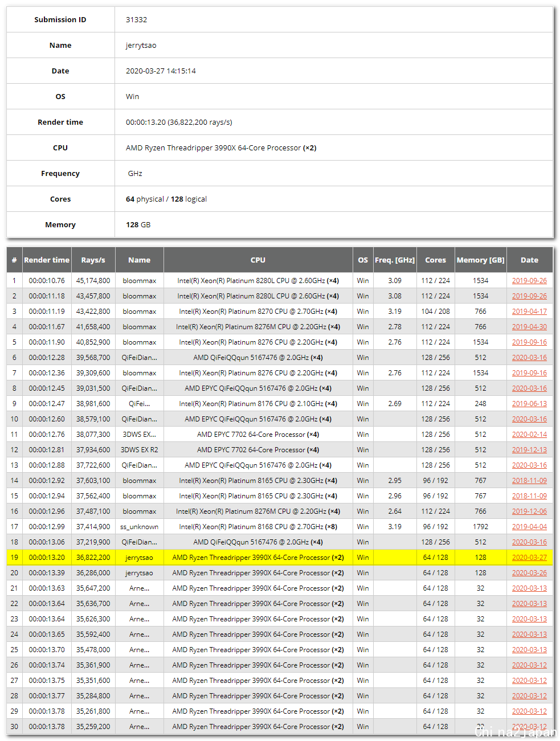Open the 2019-06-13 date link
This screenshot has width=560, height=741.
tap(529, 404)
